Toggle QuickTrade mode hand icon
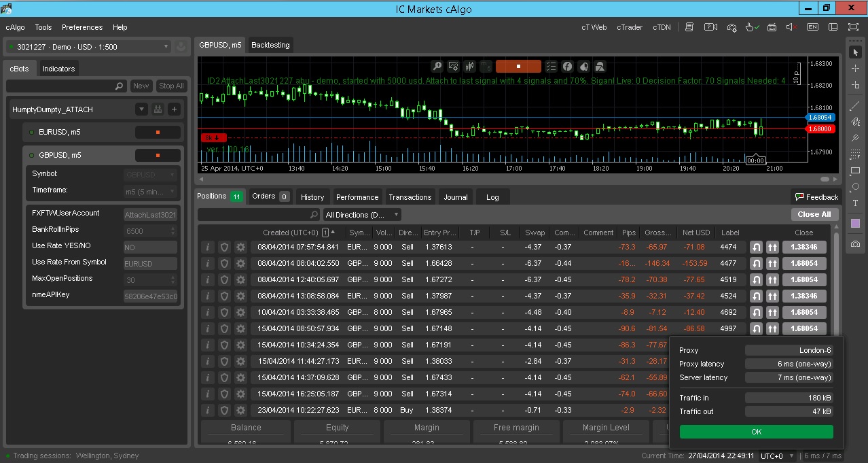The width and height of the screenshot is (868, 463). point(751,27)
